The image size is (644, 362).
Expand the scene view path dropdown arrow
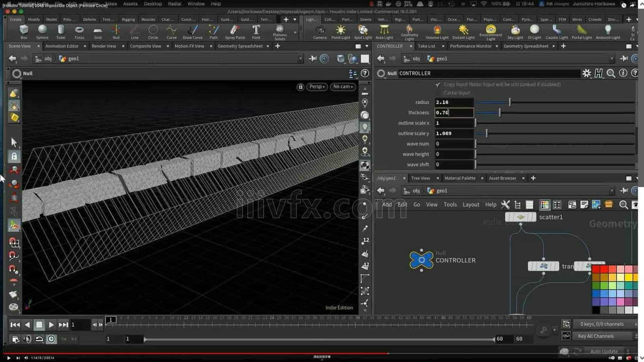[x=300, y=59]
